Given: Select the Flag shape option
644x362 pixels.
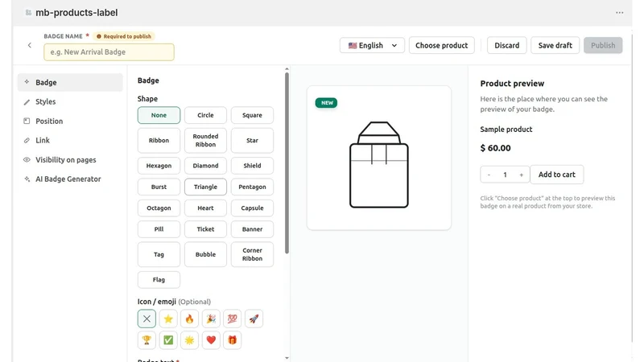Looking at the screenshot, I should coord(159,280).
